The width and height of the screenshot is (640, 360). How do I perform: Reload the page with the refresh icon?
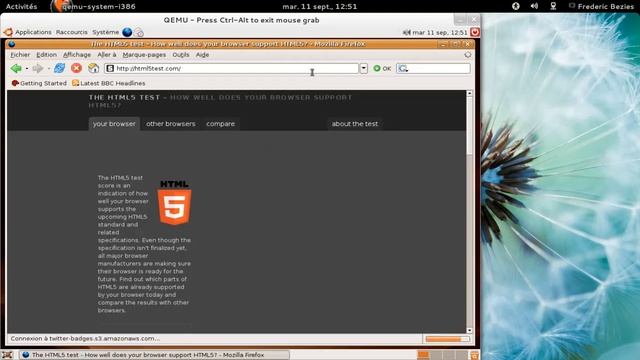[x=60, y=68]
